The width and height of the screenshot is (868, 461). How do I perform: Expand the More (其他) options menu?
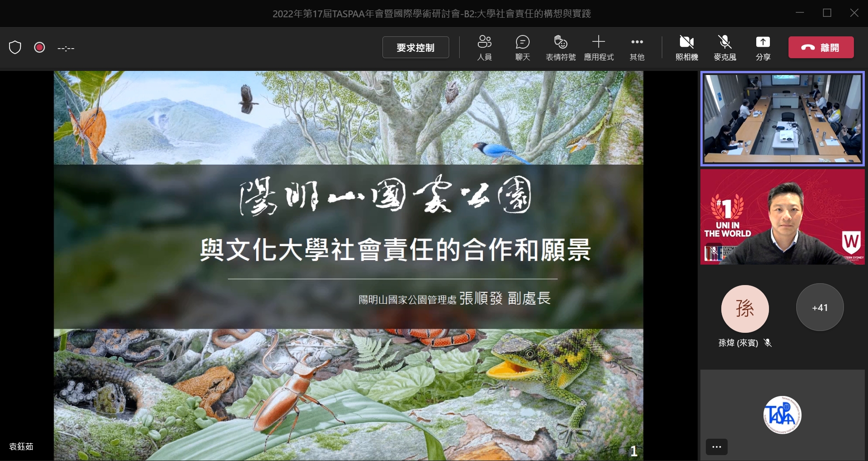coord(637,47)
